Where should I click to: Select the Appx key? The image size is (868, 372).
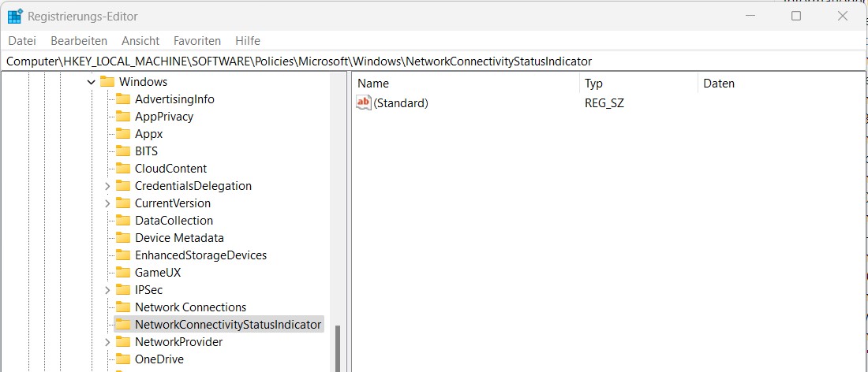coord(148,134)
